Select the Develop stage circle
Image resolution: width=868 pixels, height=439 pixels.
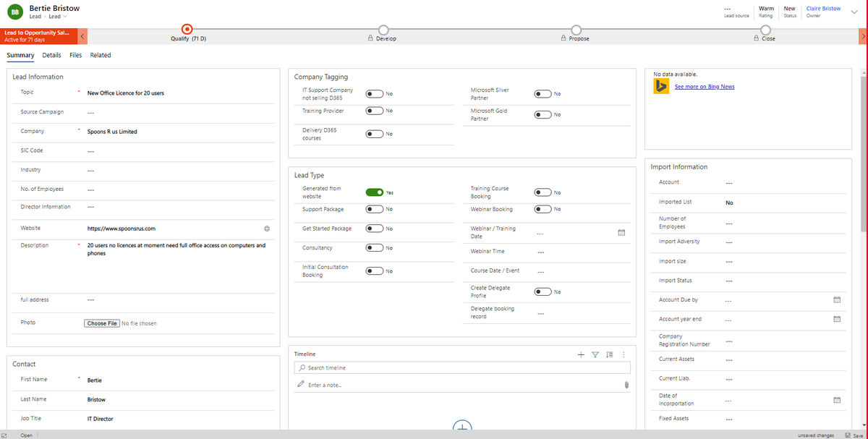pos(383,30)
